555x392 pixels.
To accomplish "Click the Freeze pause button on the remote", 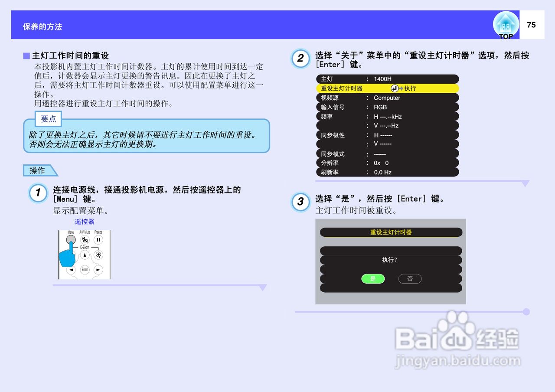I will coord(98,239).
